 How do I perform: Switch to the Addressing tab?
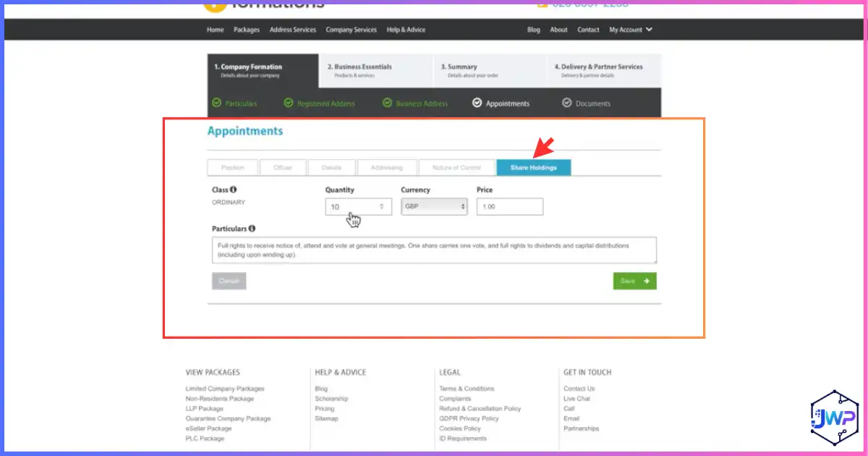(x=387, y=167)
